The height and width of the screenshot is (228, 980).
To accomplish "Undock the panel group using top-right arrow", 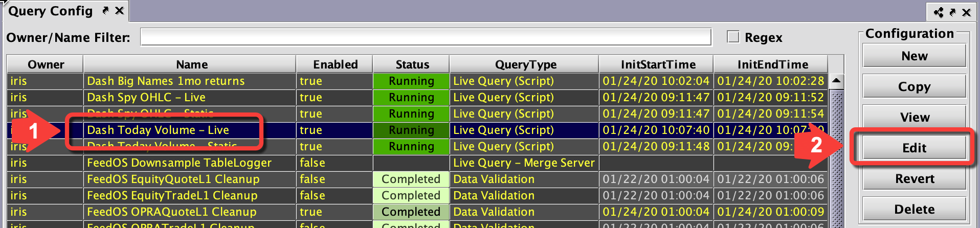I will (952, 12).
